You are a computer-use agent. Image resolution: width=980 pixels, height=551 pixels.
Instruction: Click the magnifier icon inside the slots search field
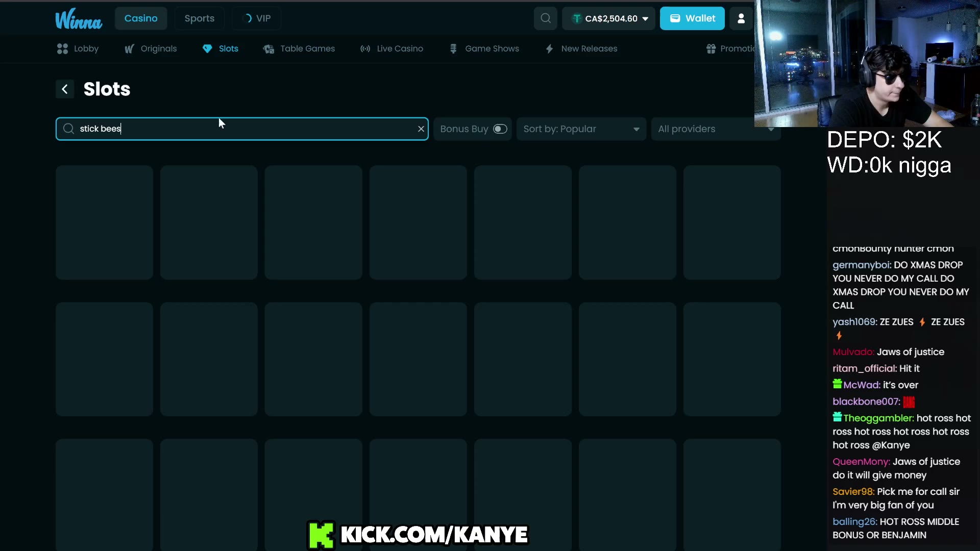click(68, 129)
